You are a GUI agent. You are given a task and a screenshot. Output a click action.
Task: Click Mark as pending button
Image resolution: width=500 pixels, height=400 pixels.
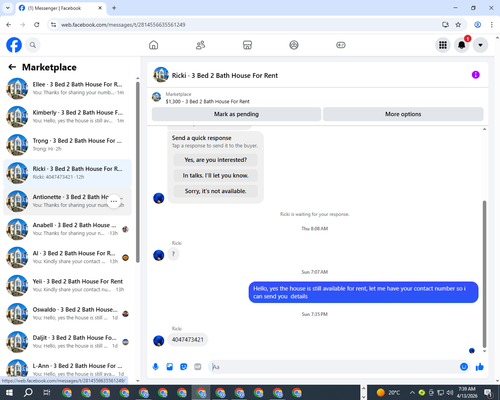tap(236, 114)
